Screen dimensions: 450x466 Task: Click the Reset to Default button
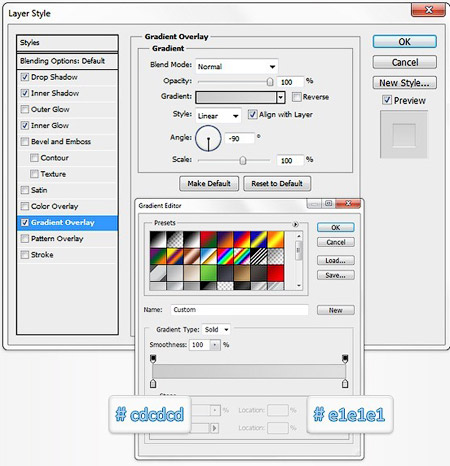277,184
